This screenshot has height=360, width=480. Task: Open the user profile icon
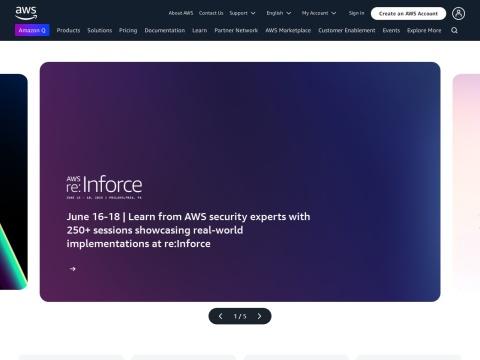click(x=458, y=14)
